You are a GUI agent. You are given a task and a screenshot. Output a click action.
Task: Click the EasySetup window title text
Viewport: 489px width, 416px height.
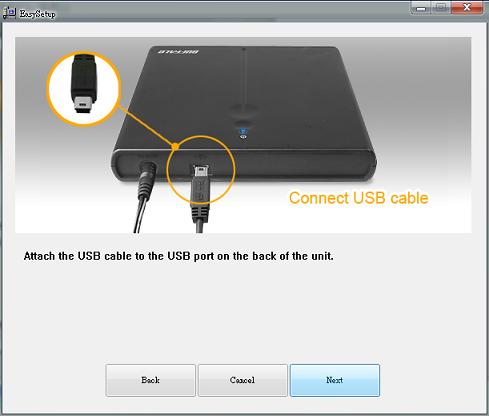coord(37,14)
